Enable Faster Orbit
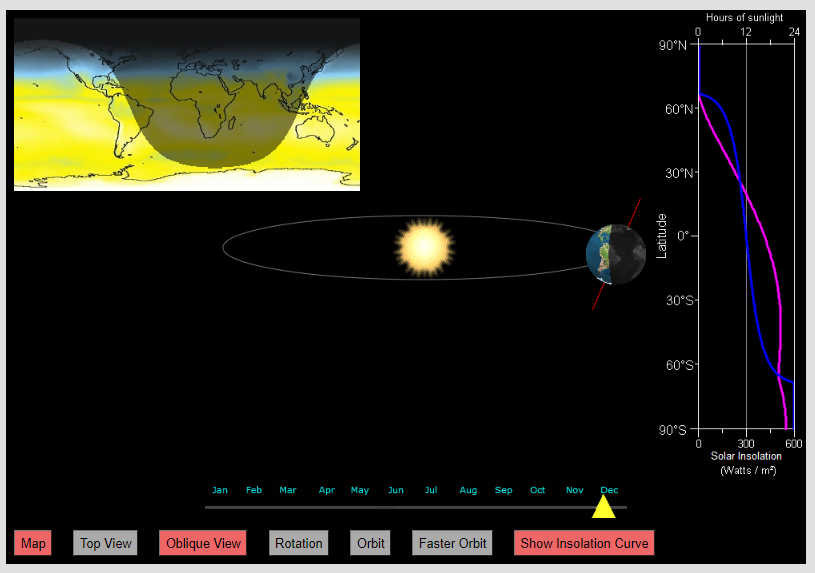This screenshot has width=815, height=573. (452, 543)
